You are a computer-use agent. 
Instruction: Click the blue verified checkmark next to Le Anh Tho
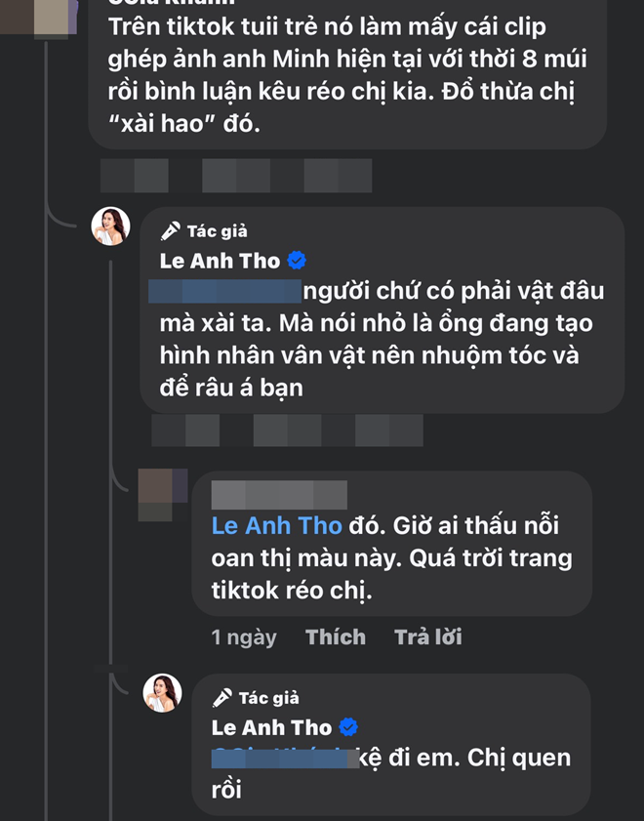(296, 261)
